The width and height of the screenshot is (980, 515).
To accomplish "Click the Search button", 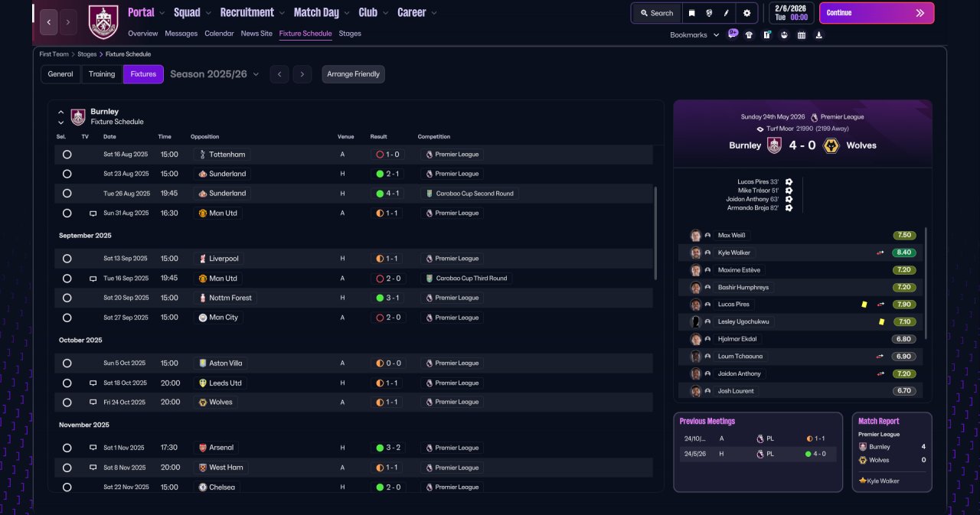I will 656,13.
